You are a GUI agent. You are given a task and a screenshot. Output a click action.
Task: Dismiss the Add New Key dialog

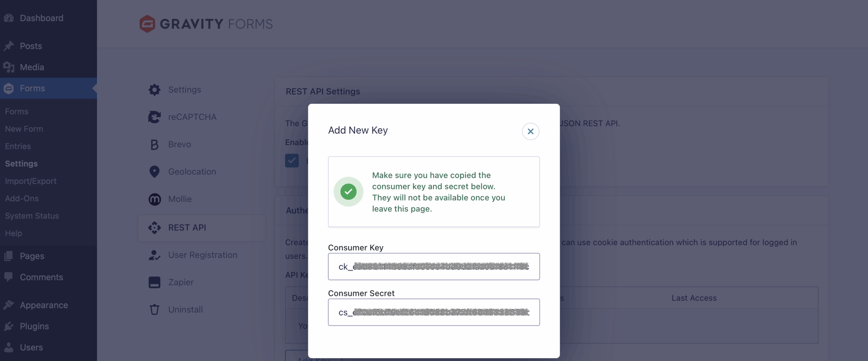[x=530, y=132]
